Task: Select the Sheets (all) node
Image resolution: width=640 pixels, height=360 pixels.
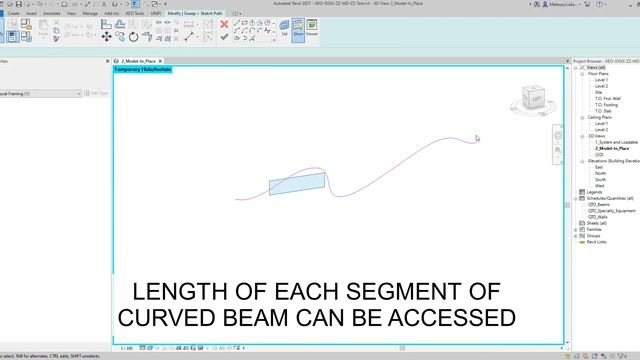Action: (596, 223)
